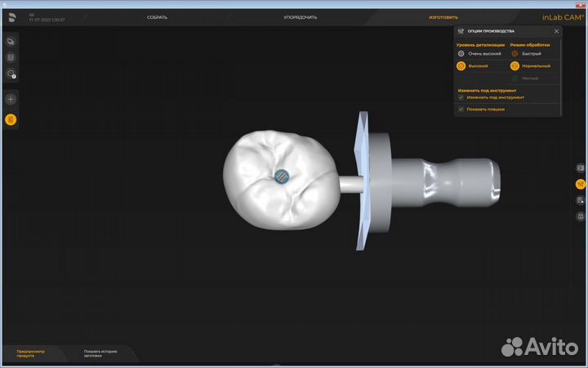
Task: Click the inLab CAM title text
Action: click(x=563, y=17)
